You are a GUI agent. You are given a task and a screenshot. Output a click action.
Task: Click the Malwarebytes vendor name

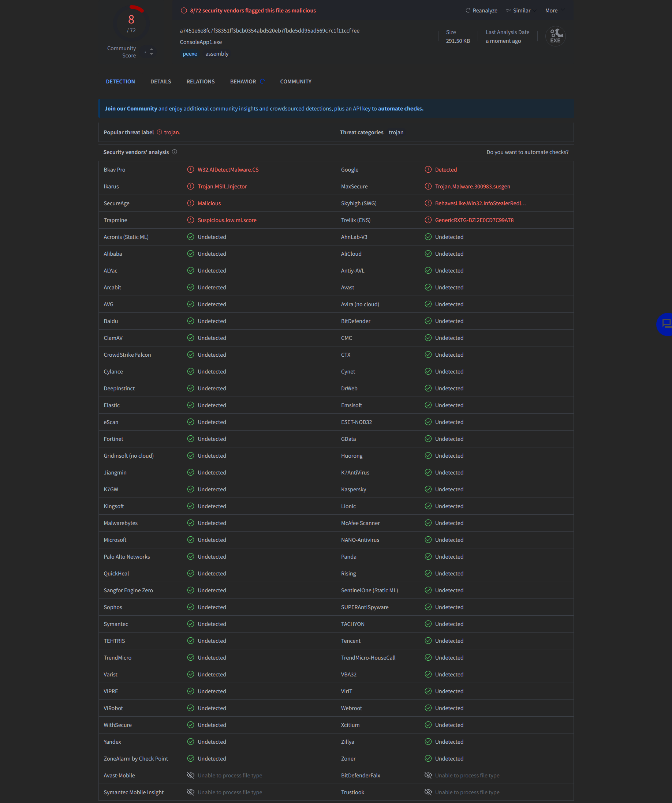120,523
